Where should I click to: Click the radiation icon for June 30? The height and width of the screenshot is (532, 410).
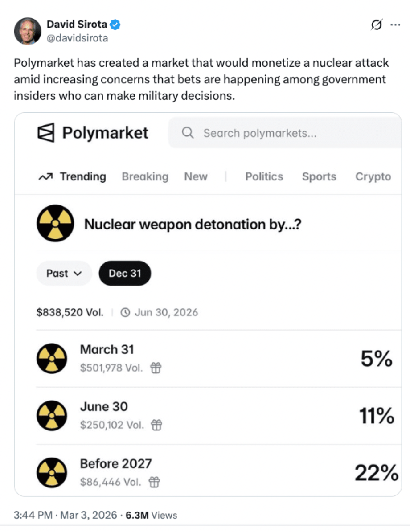coord(52,416)
